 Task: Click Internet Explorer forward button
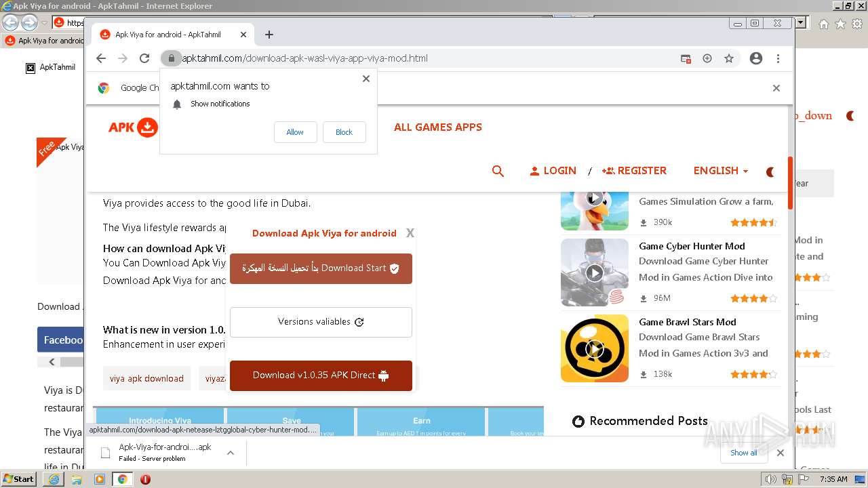point(29,23)
